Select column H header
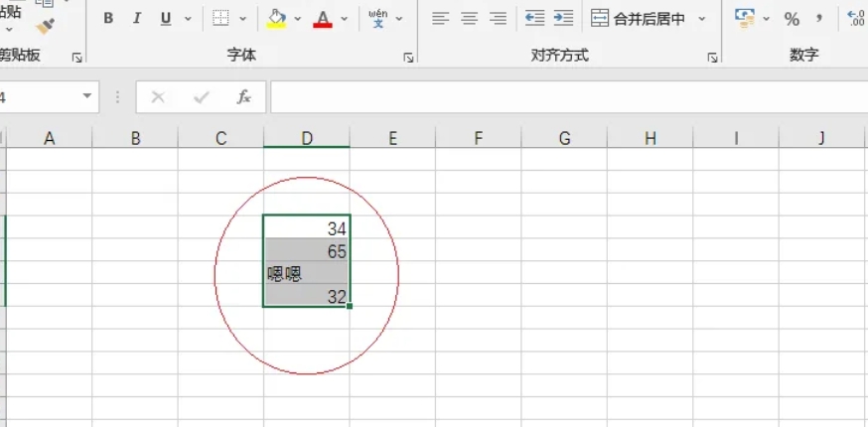This screenshot has width=868, height=427. (650, 138)
